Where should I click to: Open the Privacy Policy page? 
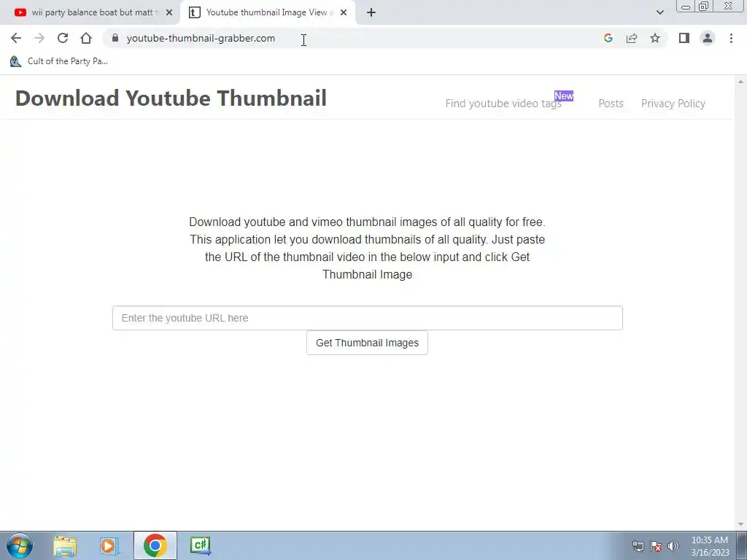tap(673, 104)
